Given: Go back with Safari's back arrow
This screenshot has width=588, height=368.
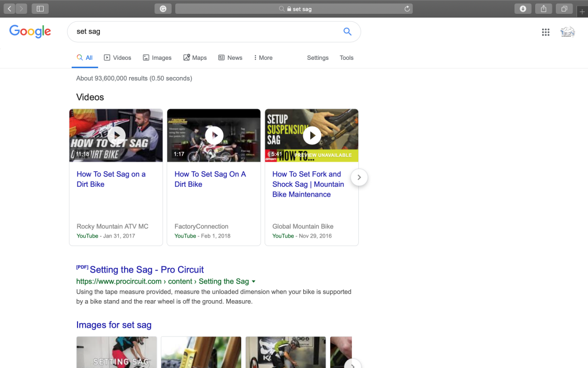Looking at the screenshot, I should [x=9, y=9].
